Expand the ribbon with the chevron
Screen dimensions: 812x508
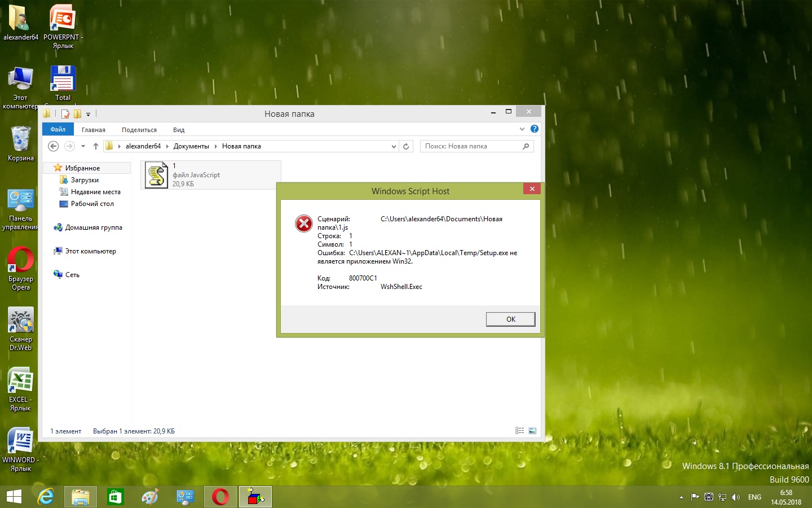coord(522,129)
